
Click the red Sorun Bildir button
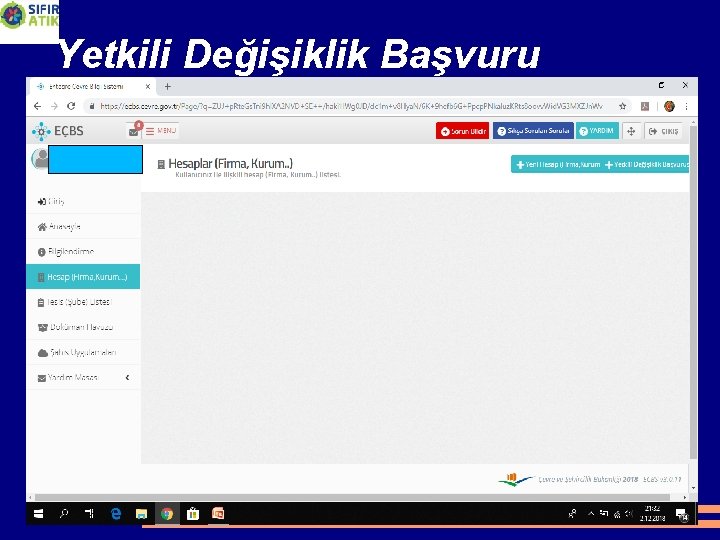click(462, 131)
